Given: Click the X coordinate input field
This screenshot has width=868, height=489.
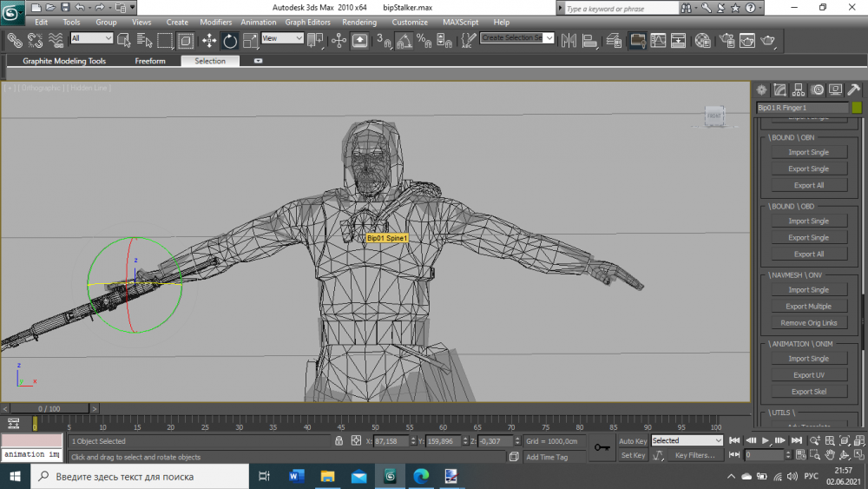Looking at the screenshot, I should tap(393, 441).
